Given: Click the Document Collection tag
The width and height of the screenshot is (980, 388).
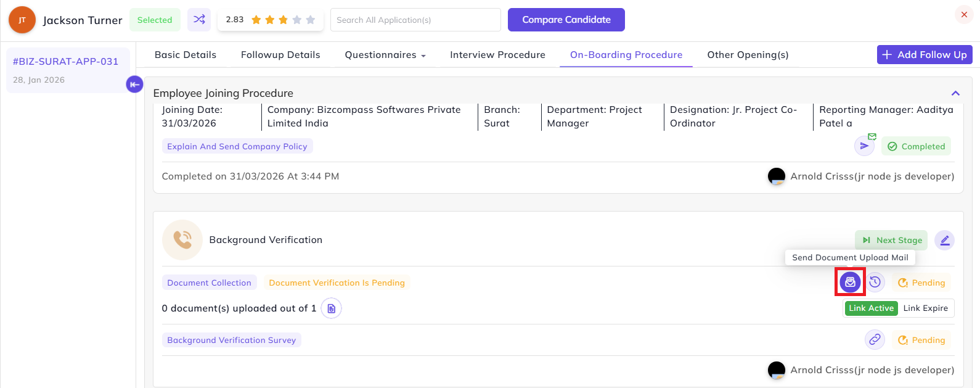Looking at the screenshot, I should 210,283.
